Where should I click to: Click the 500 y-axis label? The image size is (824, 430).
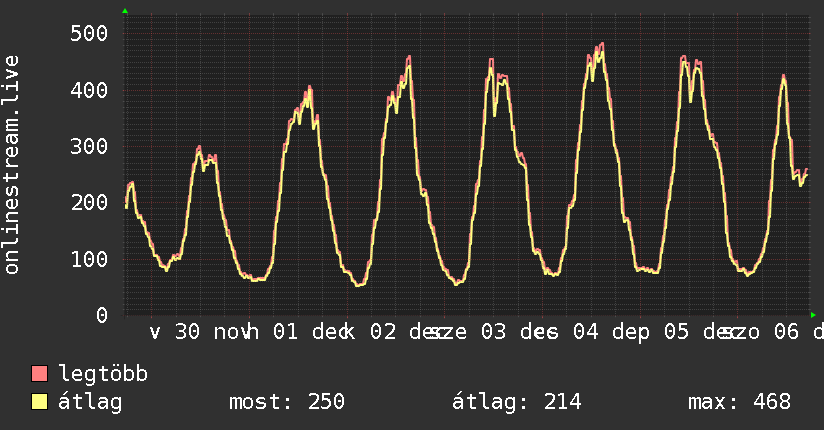(89, 34)
